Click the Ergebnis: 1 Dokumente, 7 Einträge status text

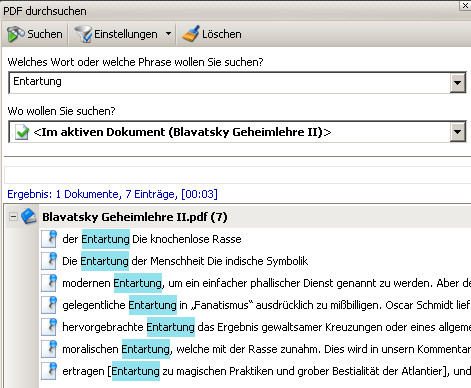tap(112, 194)
